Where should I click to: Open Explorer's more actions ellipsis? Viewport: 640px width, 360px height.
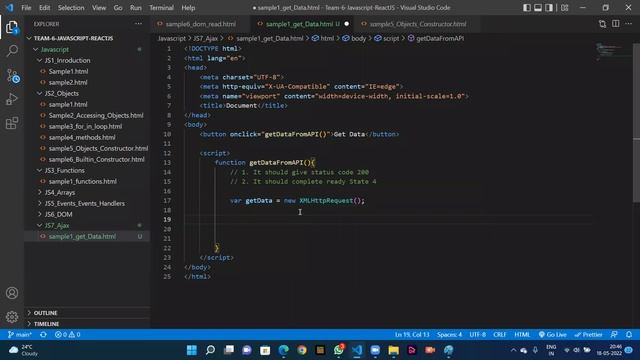138,24
